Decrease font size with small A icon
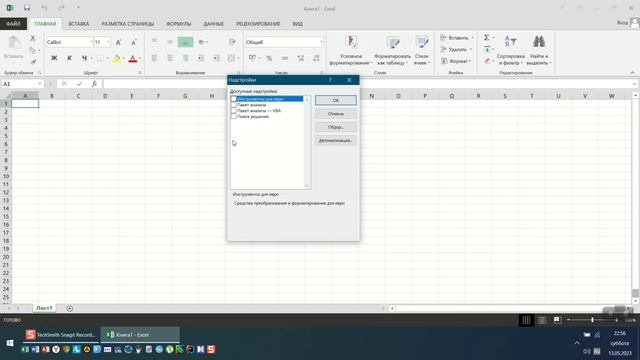This screenshot has width=640, height=360. tap(134, 42)
